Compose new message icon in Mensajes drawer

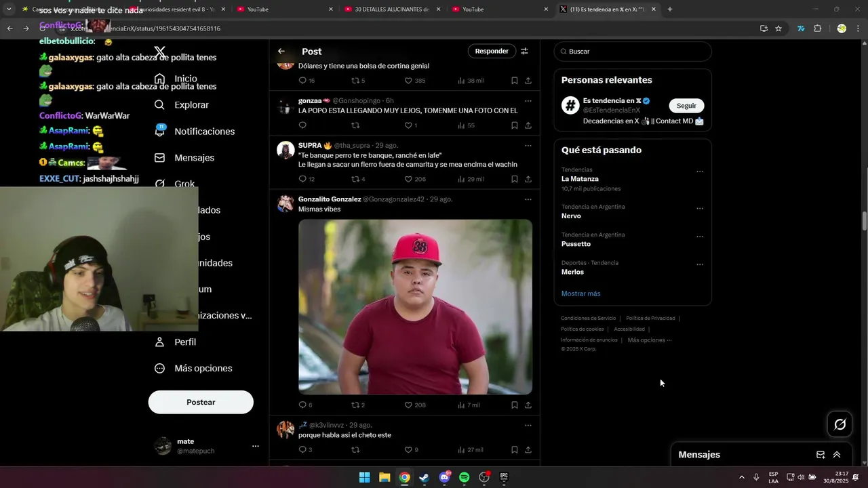821,455
